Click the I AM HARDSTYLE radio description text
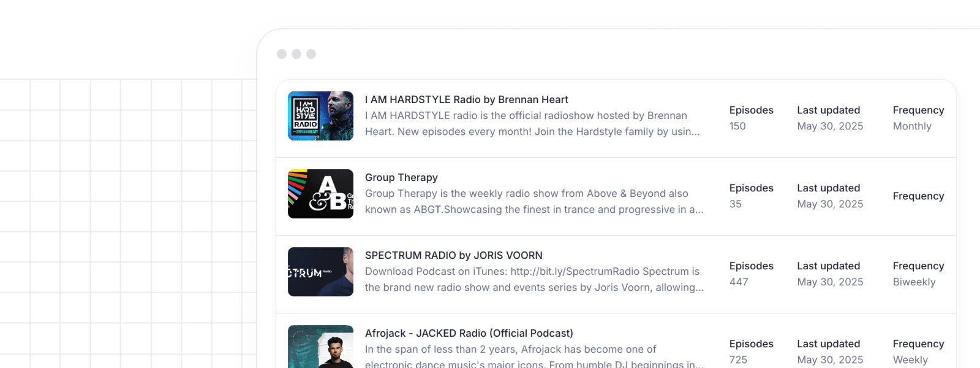Viewport: 980px width, 368px height. pyautogui.click(x=532, y=123)
